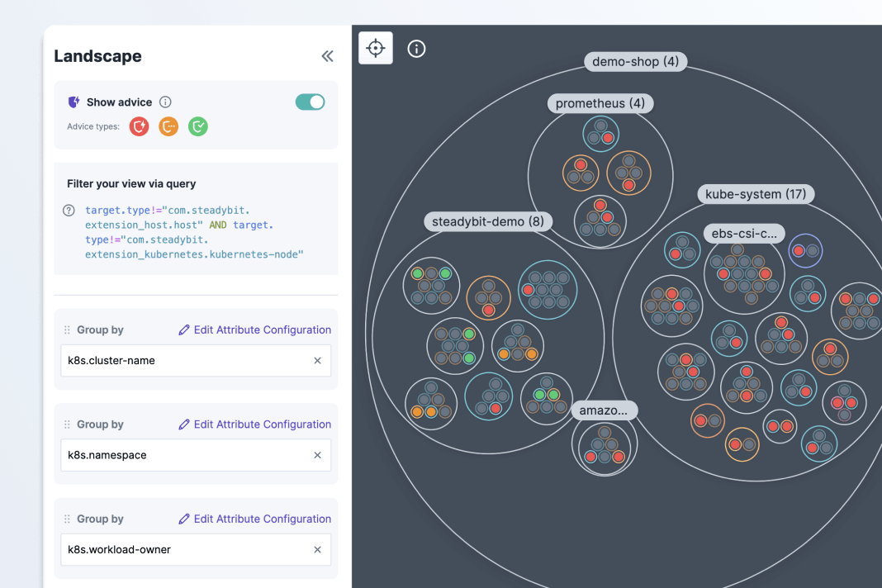Click the query help question mark icon
The image size is (882, 588).
point(69,211)
